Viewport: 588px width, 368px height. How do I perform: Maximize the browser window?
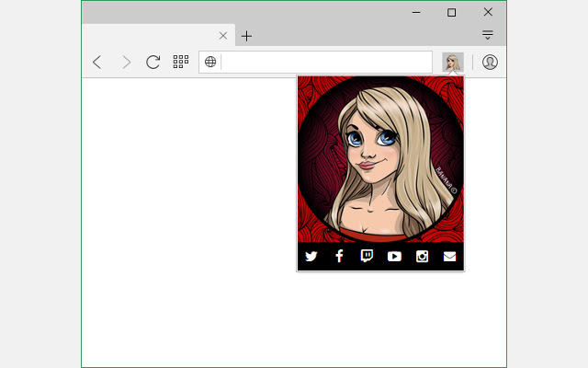click(451, 12)
